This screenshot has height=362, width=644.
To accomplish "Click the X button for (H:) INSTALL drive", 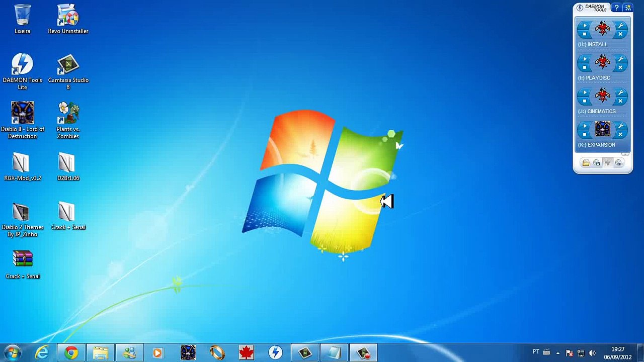I will pyautogui.click(x=621, y=34).
